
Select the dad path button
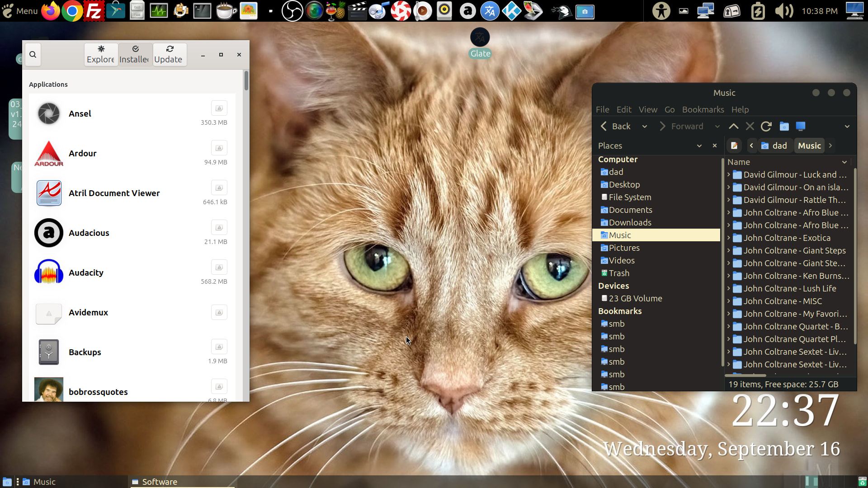point(774,145)
